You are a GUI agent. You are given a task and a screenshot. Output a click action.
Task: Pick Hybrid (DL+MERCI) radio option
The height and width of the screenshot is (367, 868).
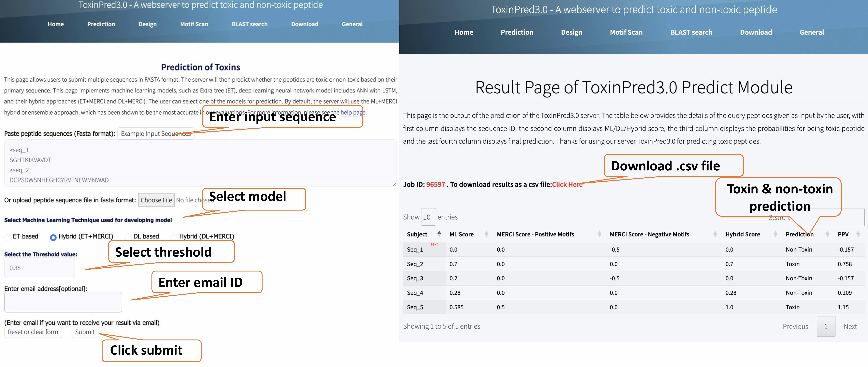[x=174, y=237]
